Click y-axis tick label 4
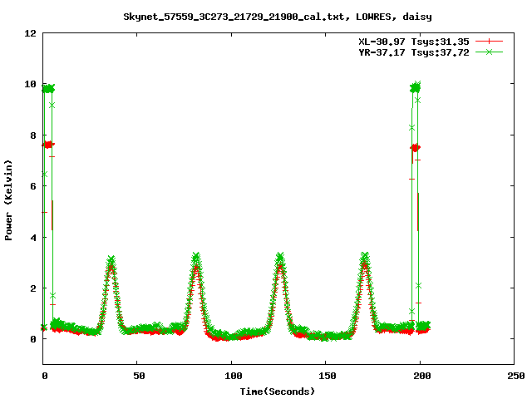The image size is (532, 399). click(x=33, y=238)
